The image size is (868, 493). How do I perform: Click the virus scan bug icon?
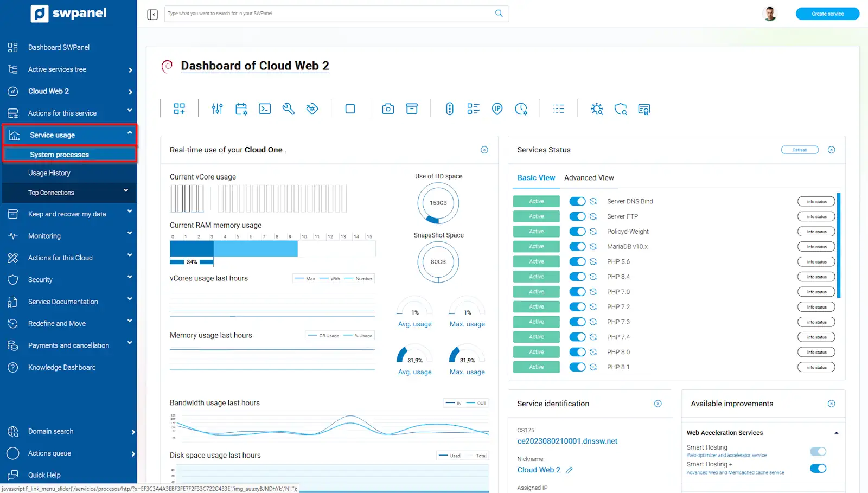[597, 109]
